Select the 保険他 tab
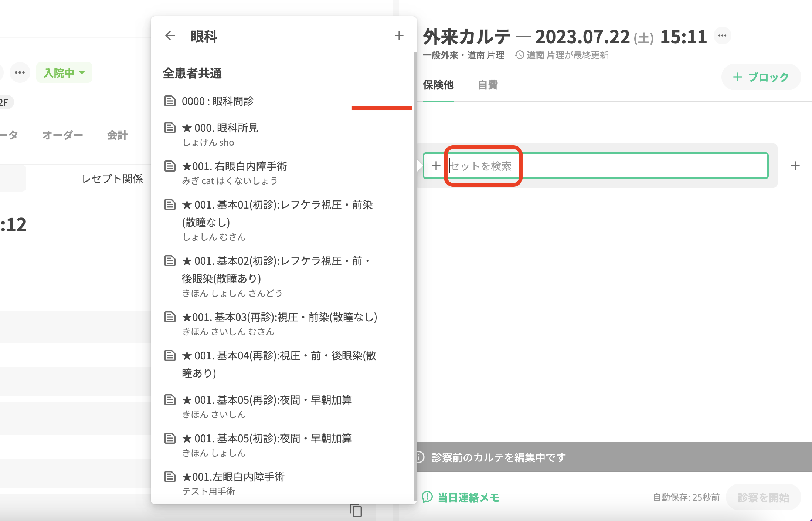Screen dimensions: 812x521 tap(438, 85)
